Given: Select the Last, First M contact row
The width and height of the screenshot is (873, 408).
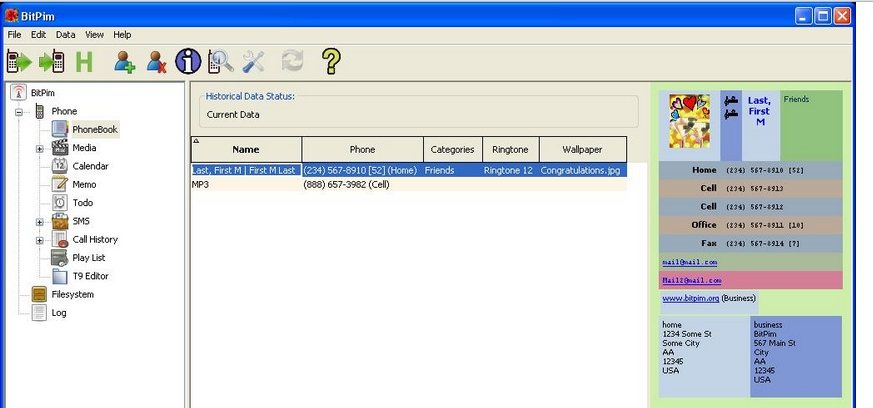Looking at the screenshot, I should click(x=409, y=170).
